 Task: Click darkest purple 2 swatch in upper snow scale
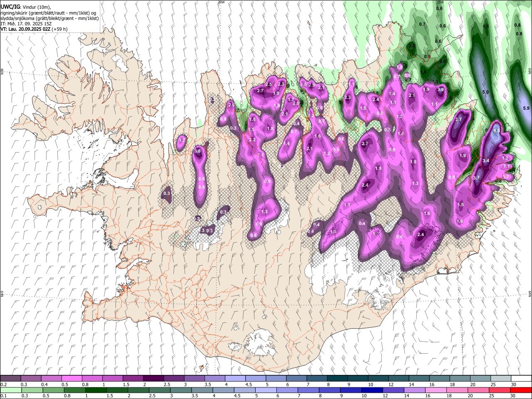point(153,378)
